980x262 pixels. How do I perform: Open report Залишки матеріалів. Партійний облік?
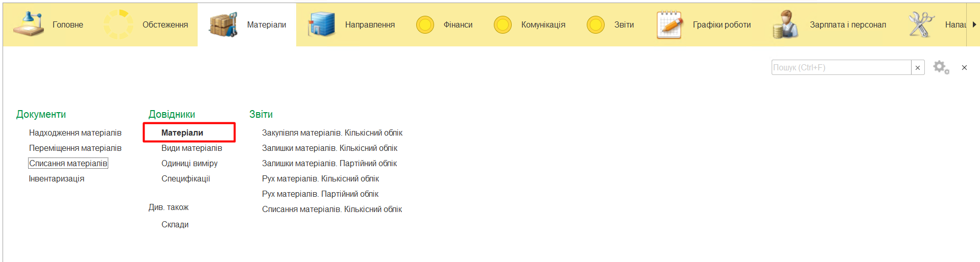(329, 163)
